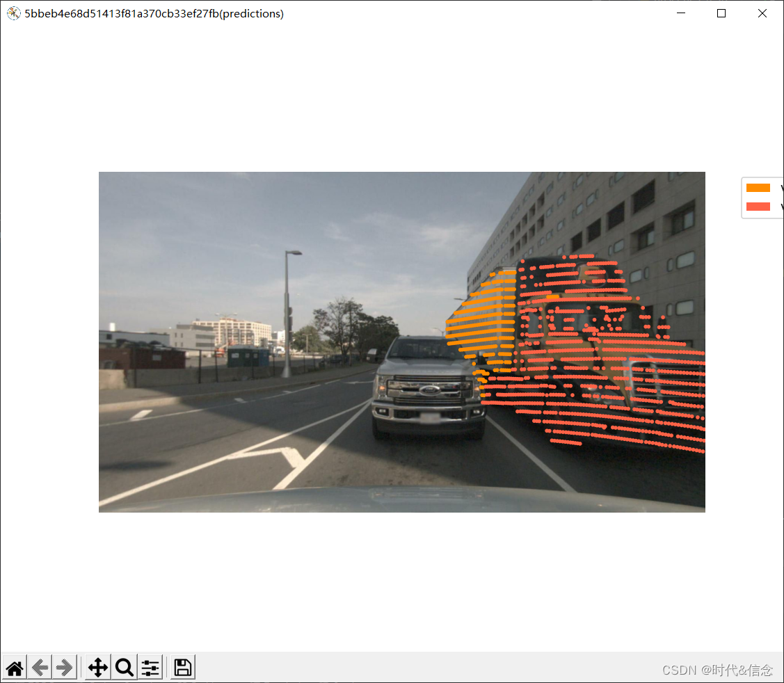The image size is (784, 683).
Task: Click the window title text
Action: click(154, 13)
